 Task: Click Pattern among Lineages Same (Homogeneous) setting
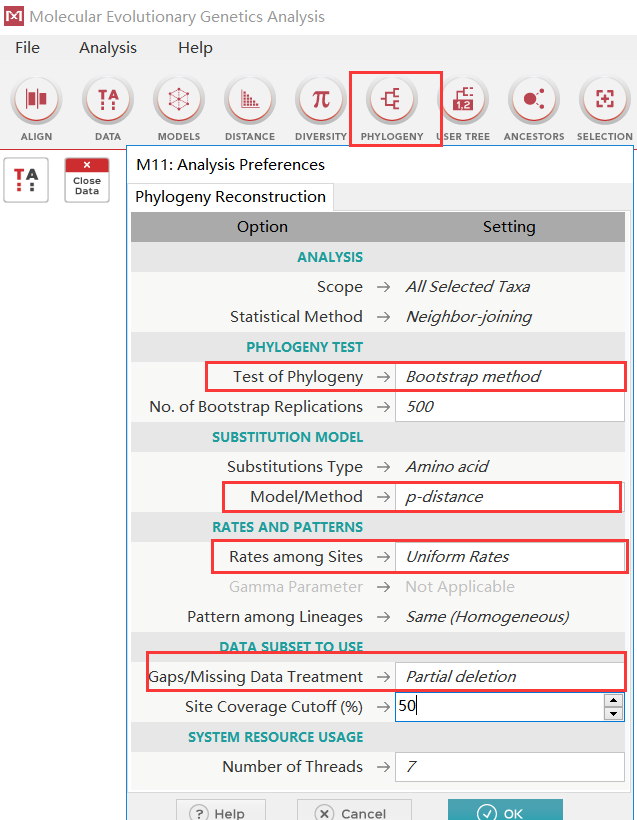coord(487,617)
